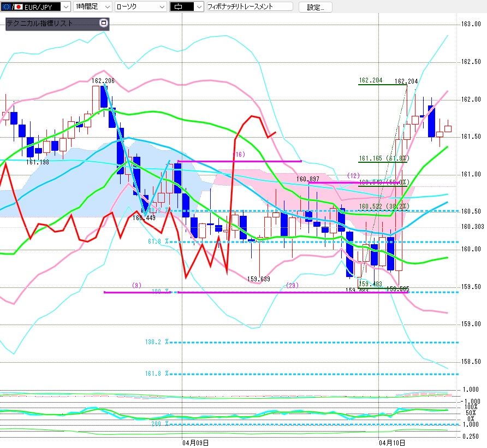Click the 159.639 low price label
Image resolution: width=487 pixels, height=448 pixels.
click(x=259, y=279)
